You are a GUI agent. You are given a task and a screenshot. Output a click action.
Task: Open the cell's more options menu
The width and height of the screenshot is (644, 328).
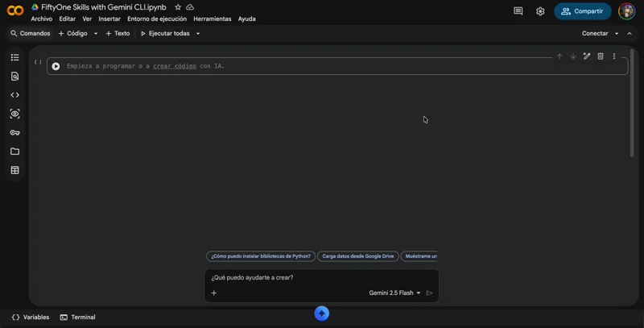click(x=614, y=56)
